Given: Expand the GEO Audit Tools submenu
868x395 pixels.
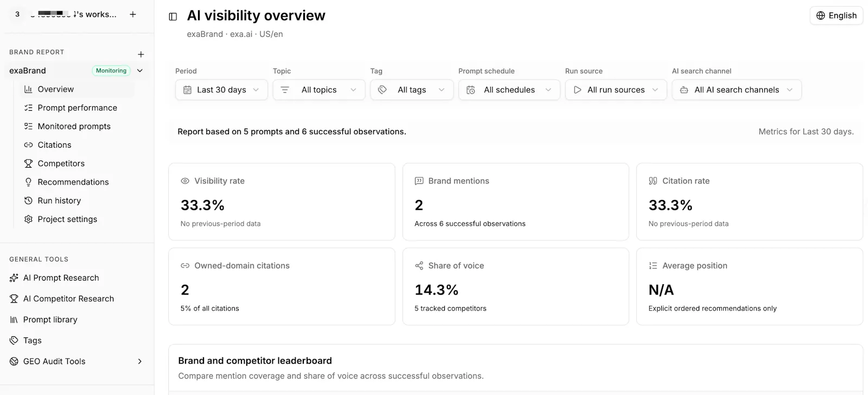Looking at the screenshot, I should tap(140, 361).
